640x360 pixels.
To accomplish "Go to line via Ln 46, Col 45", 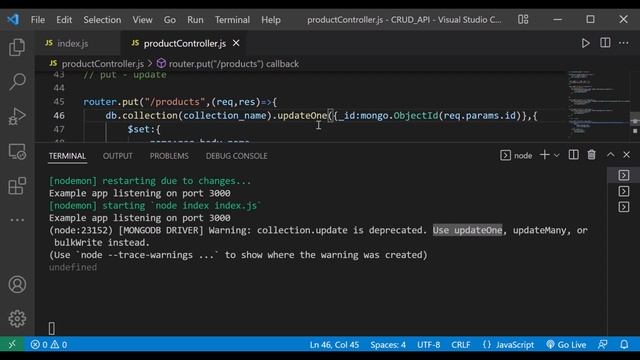I will click(334, 345).
